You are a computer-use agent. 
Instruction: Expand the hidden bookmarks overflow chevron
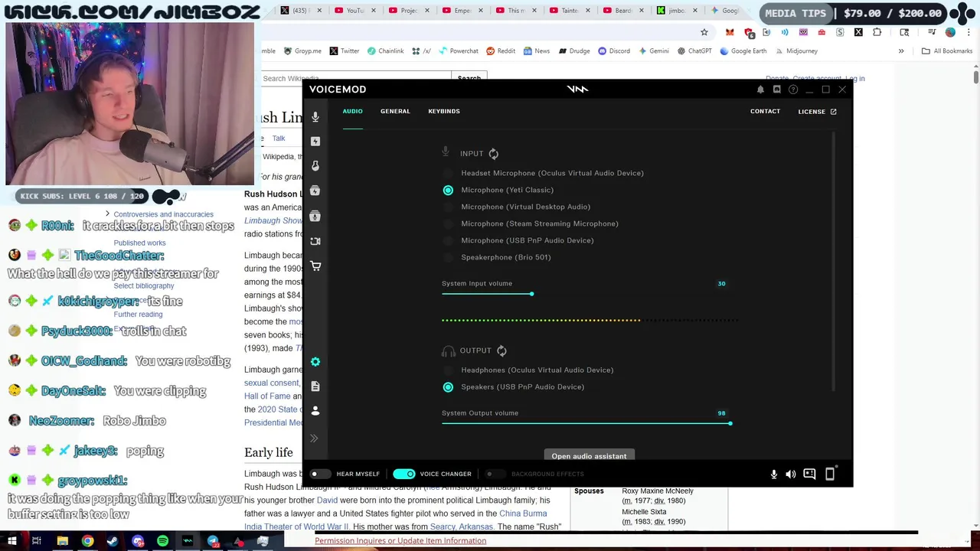click(x=901, y=51)
